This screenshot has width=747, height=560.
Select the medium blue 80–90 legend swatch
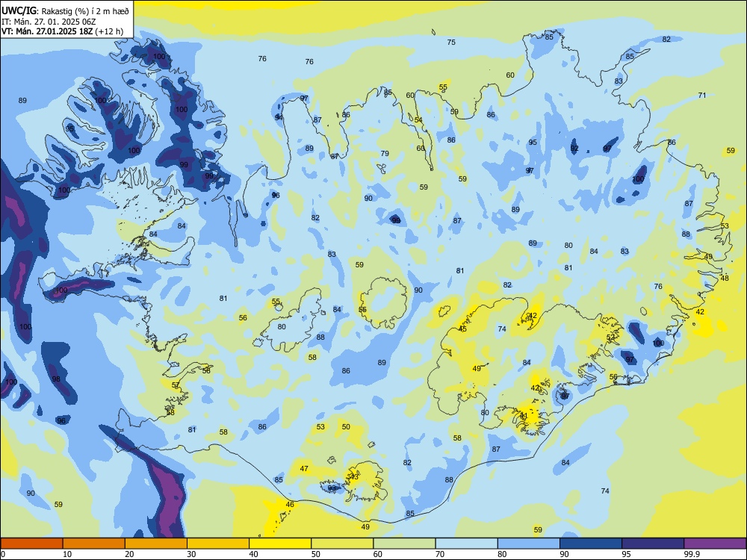pos(528,544)
